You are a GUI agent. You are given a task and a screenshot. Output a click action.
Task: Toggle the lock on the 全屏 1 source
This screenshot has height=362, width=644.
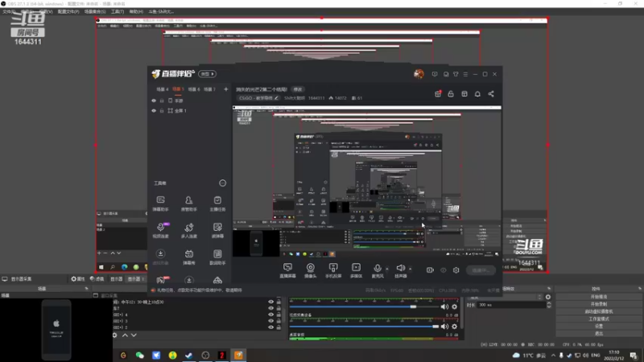pyautogui.click(x=162, y=111)
